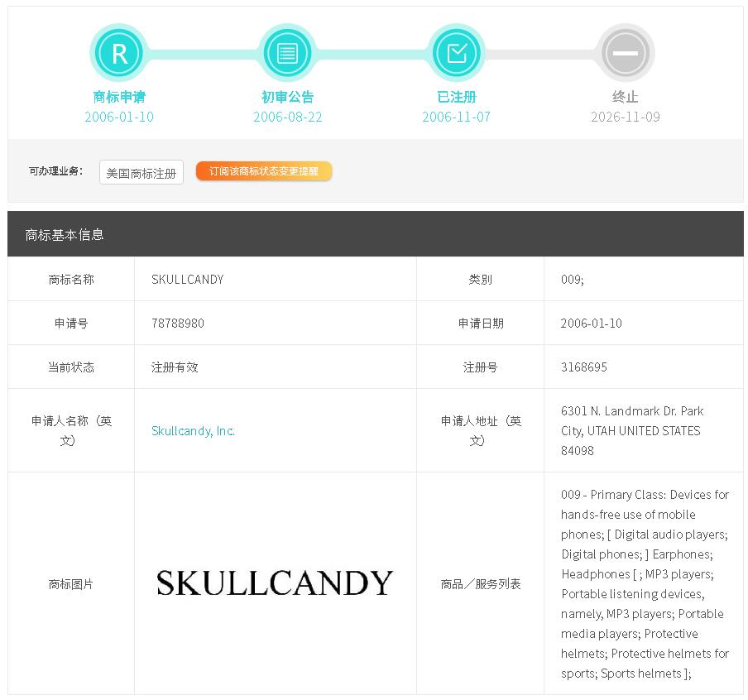Screen dimensions: 748x700
Task: Click the 已注册 checkmark icon
Action: pyautogui.click(x=456, y=53)
